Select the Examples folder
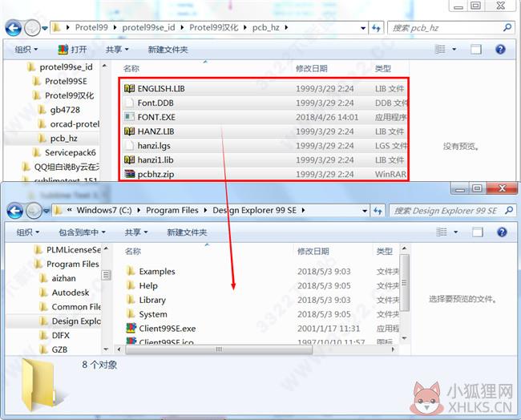 pos(151,271)
